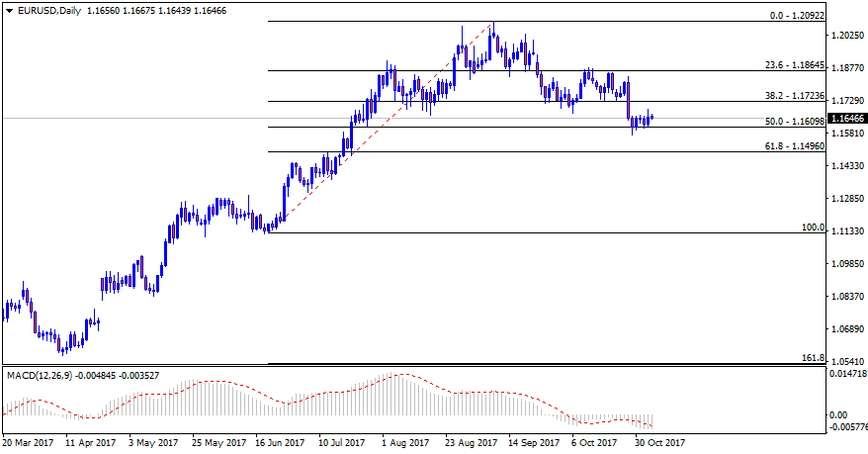Click the 20 Mar 2017 date label
The height and width of the screenshot is (454, 868).
tap(28, 443)
